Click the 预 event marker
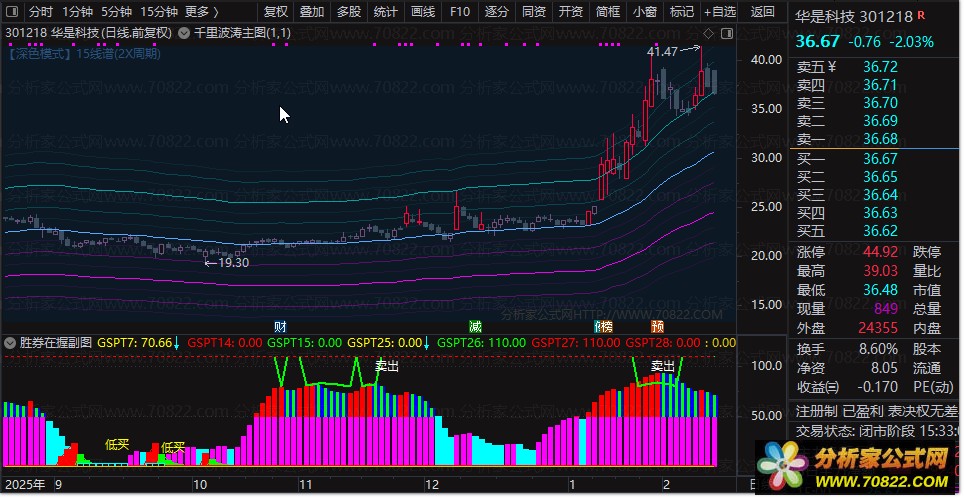This screenshot has width=965, height=498. [x=658, y=326]
